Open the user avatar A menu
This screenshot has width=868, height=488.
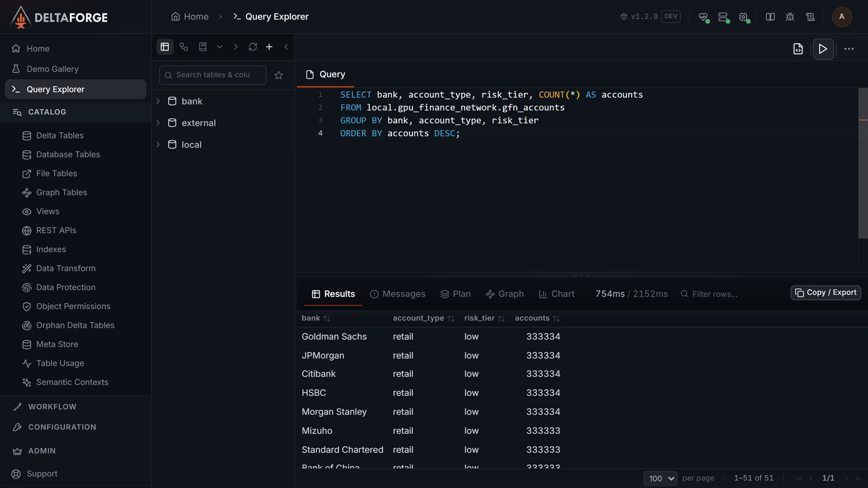point(842,17)
